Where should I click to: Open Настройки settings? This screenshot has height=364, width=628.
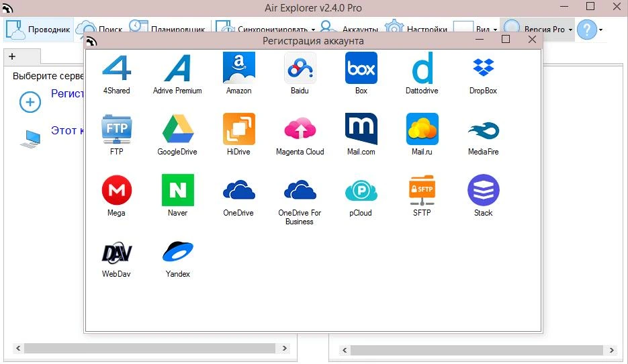point(416,30)
